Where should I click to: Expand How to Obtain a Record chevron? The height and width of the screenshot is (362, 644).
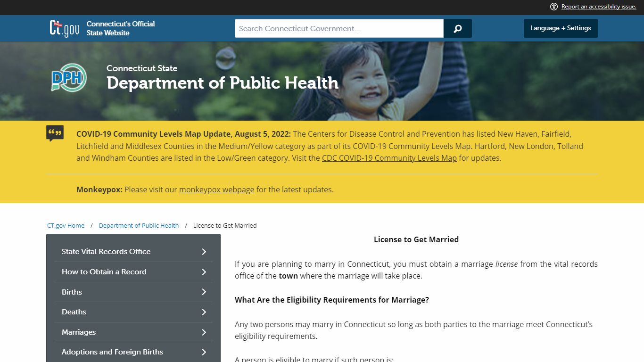coord(204,272)
